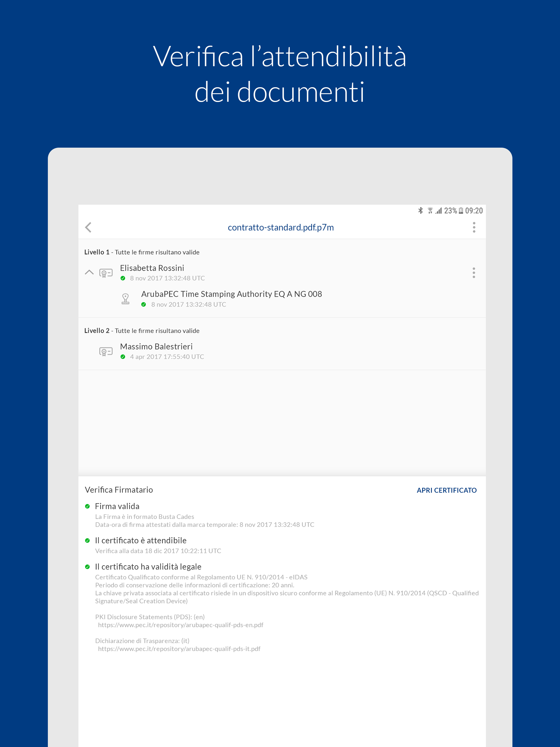Open the English PDS pdf link
This screenshot has width=560, height=747.
pyautogui.click(x=180, y=625)
